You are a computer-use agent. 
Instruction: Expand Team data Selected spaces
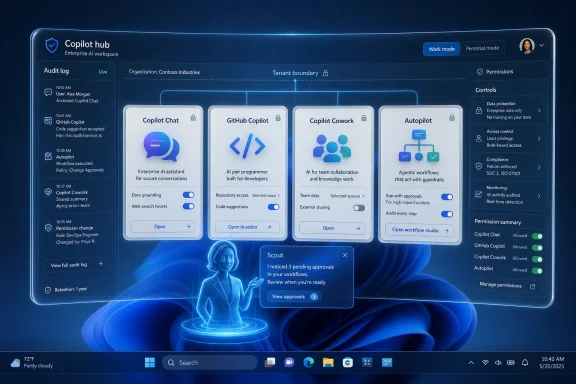(x=348, y=196)
